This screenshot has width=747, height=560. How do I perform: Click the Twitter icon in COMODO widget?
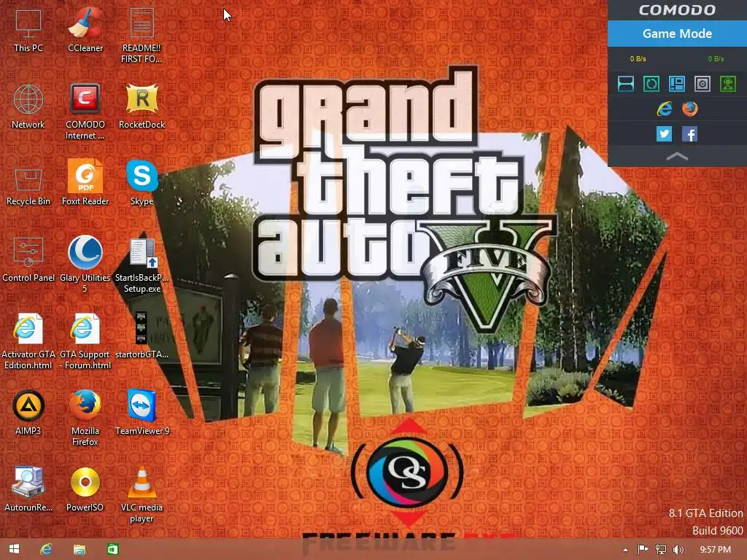pos(664,134)
